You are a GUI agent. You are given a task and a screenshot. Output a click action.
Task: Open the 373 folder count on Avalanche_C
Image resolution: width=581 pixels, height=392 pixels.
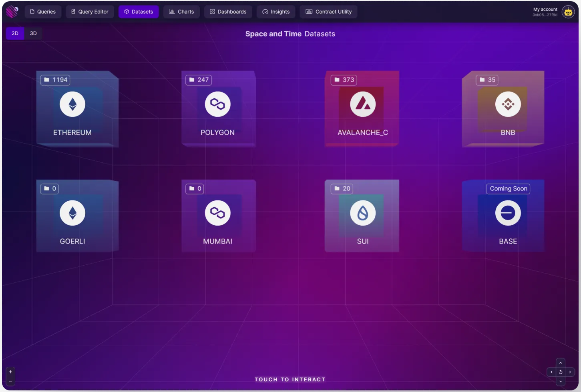pos(344,80)
